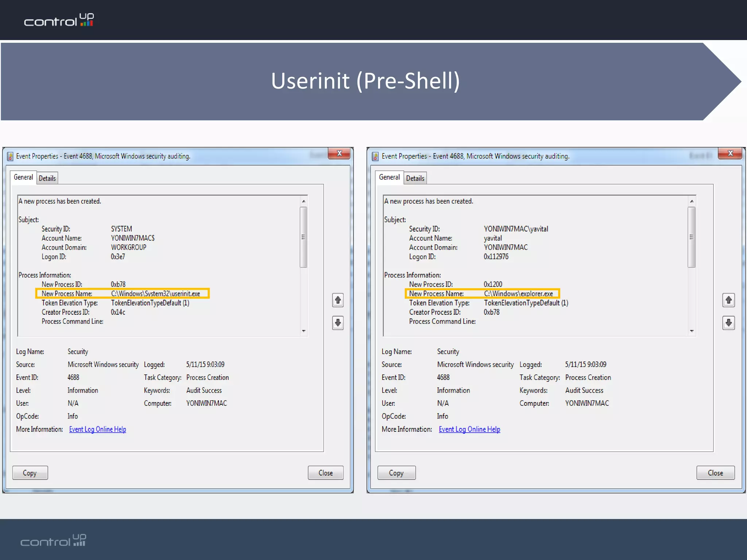
Task: Click the previous event up arrow in explorer.exe dialog
Action: 728,300
